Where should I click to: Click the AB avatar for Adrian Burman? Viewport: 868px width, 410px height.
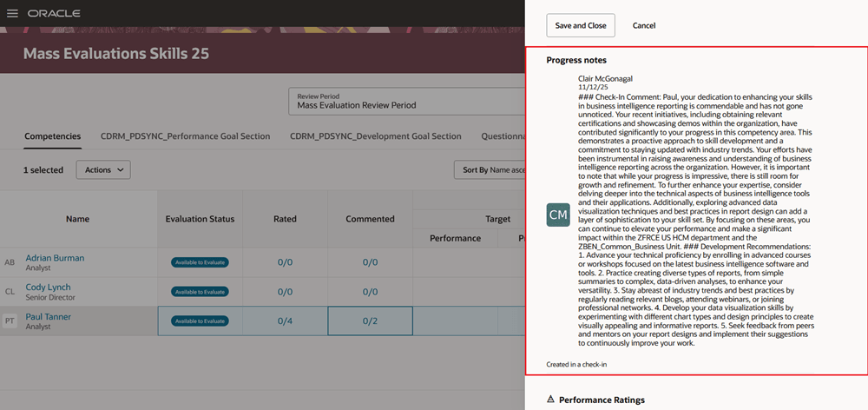(10, 262)
